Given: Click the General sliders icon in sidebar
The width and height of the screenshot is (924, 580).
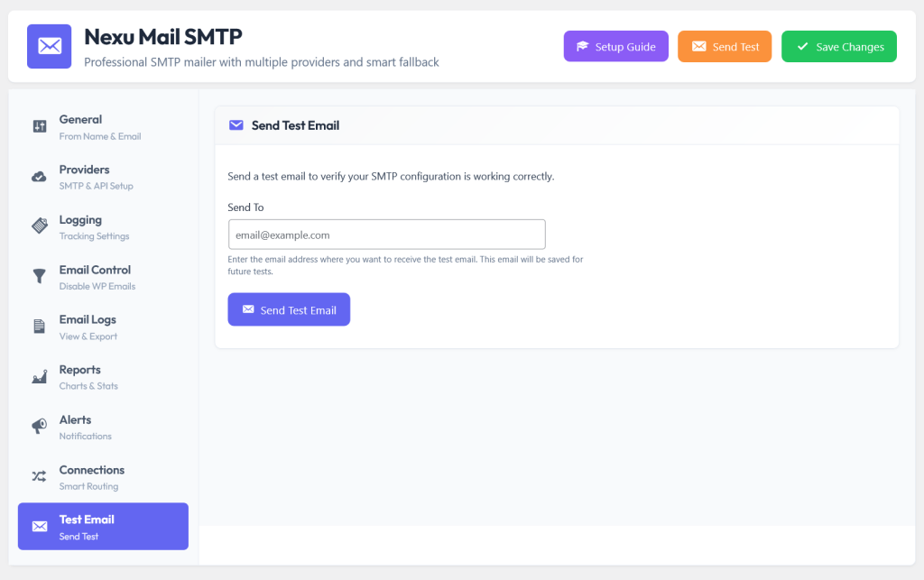Looking at the screenshot, I should [x=40, y=126].
